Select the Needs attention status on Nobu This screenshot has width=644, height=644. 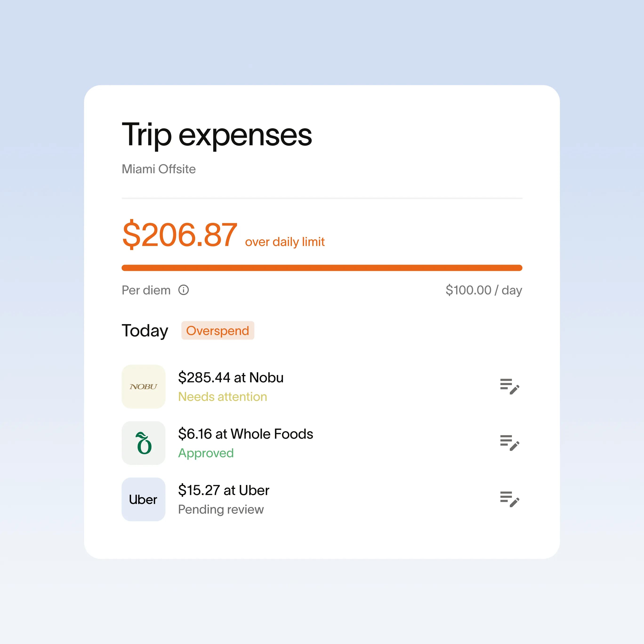point(222,397)
